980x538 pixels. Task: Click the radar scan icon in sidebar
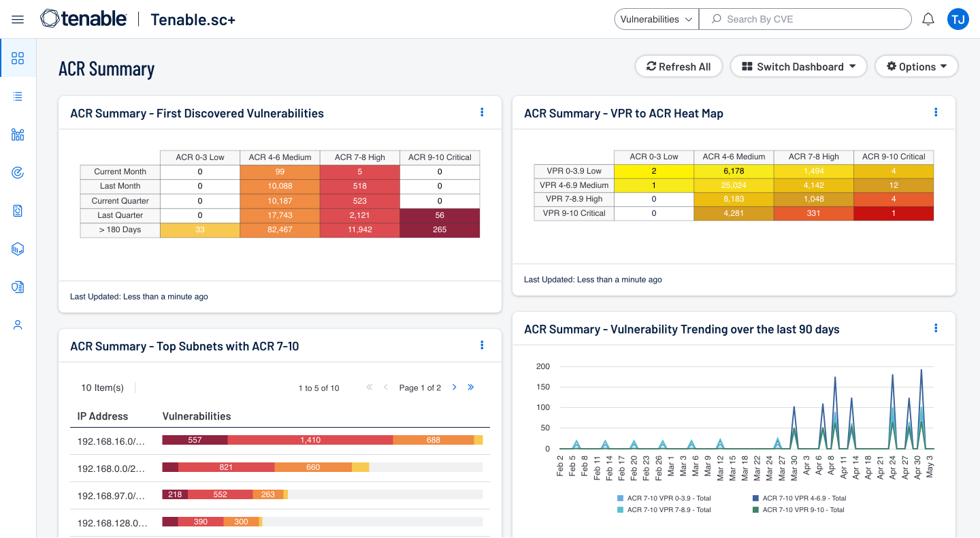coord(18,173)
